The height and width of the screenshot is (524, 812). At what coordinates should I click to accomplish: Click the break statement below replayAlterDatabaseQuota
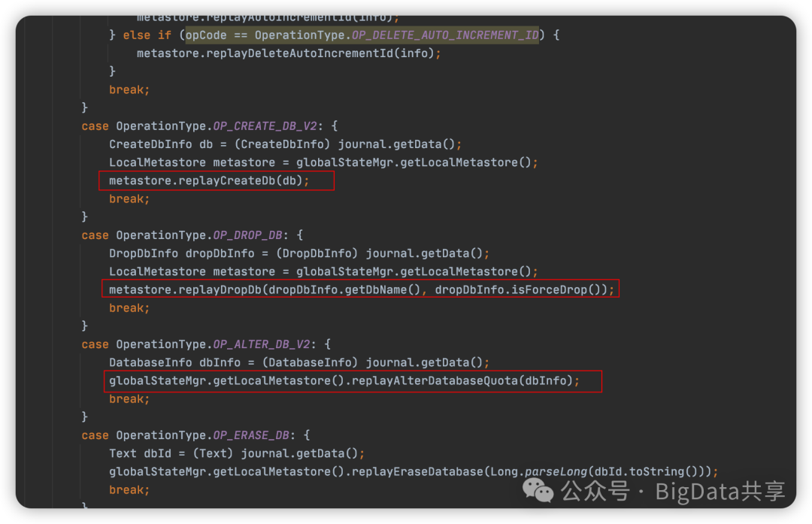tap(129, 399)
